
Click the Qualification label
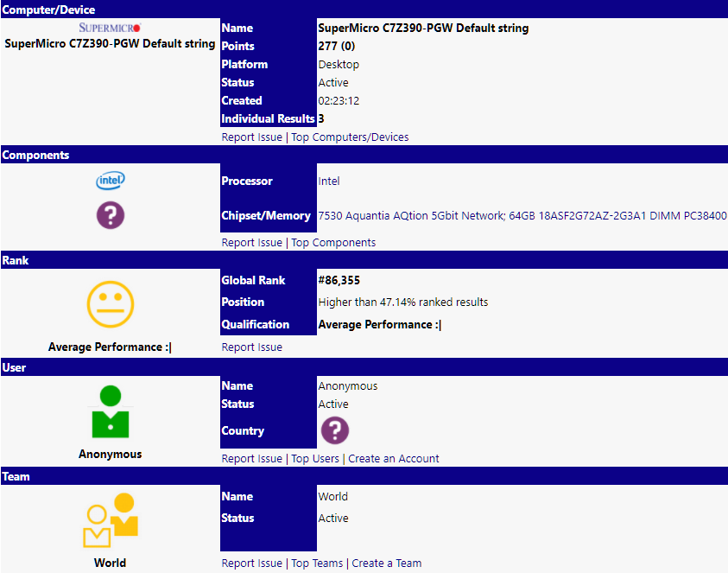point(256,324)
